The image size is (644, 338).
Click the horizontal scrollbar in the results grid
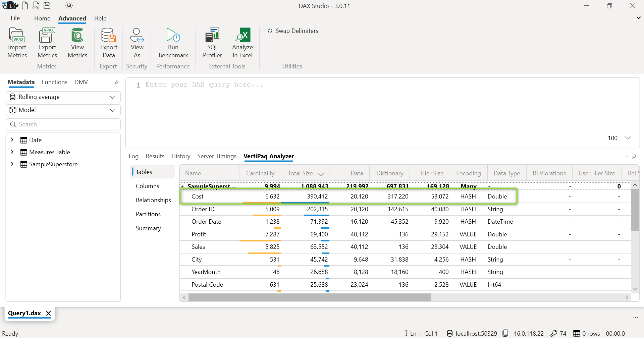click(309, 297)
